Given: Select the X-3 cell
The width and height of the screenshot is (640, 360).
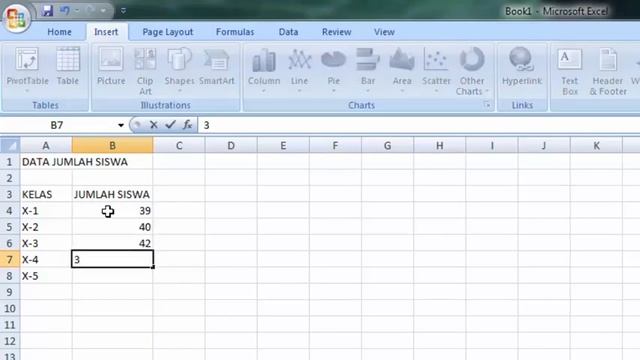Looking at the screenshot, I should [46, 243].
